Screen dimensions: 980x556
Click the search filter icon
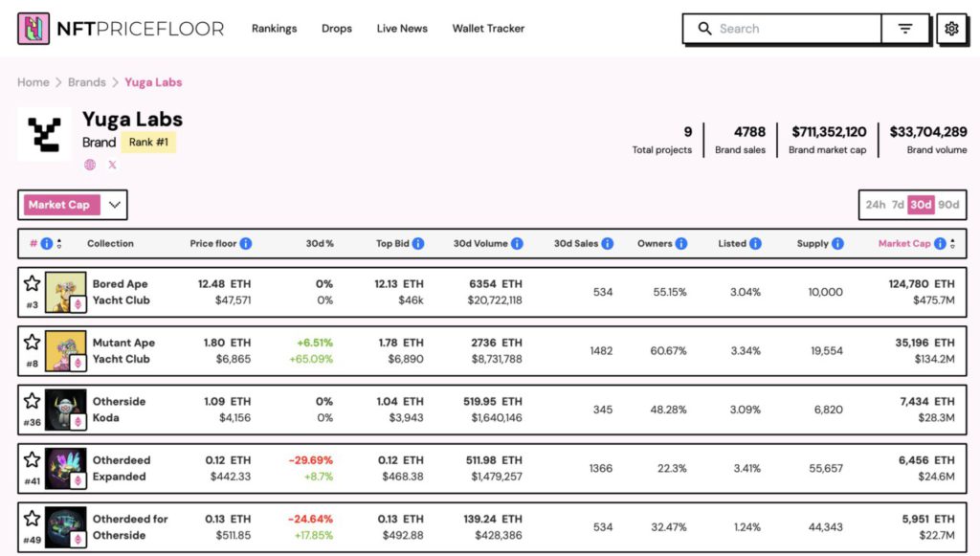click(x=905, y=29)
